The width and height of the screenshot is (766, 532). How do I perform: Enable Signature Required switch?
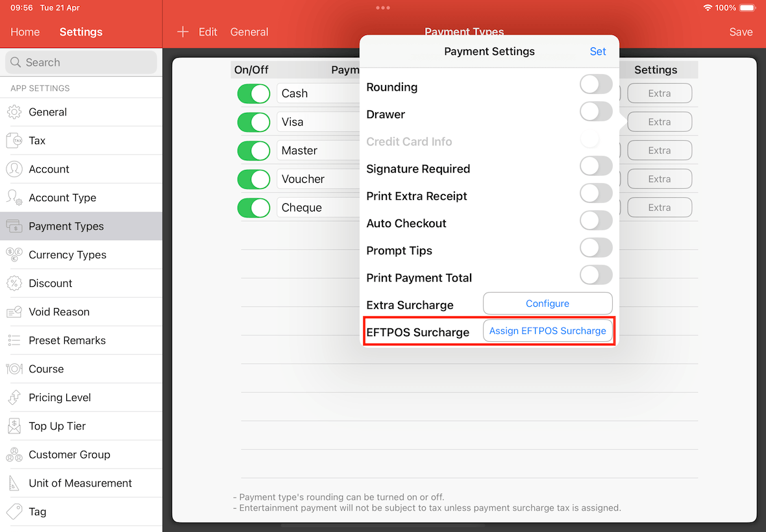click(596, 167)
